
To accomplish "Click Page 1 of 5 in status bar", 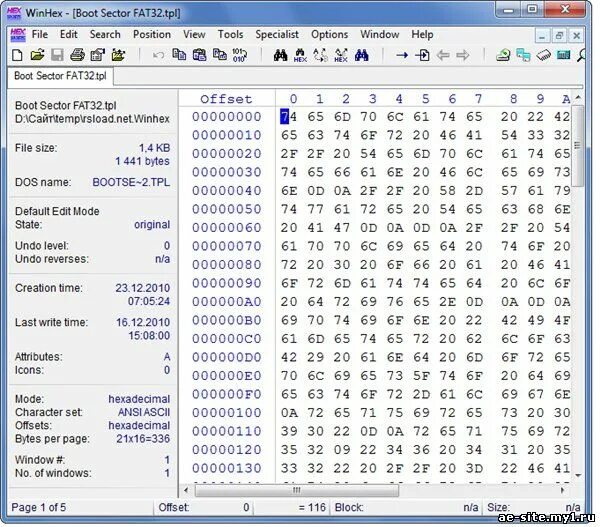I will (39, 508).
